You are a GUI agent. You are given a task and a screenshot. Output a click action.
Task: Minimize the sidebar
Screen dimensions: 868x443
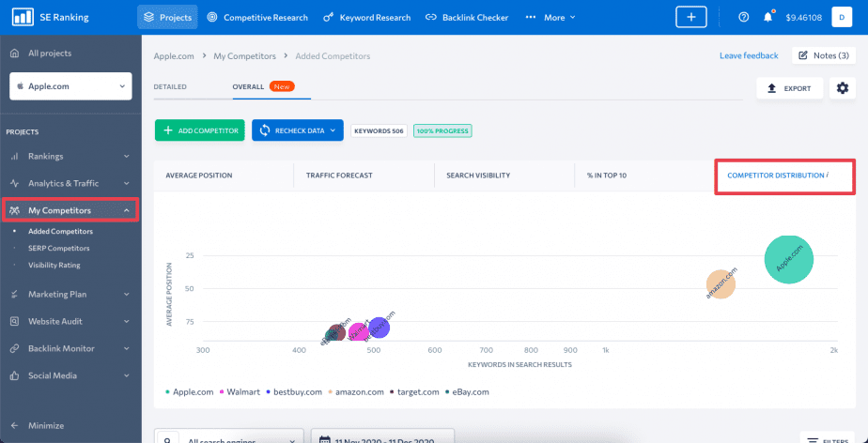38,425
